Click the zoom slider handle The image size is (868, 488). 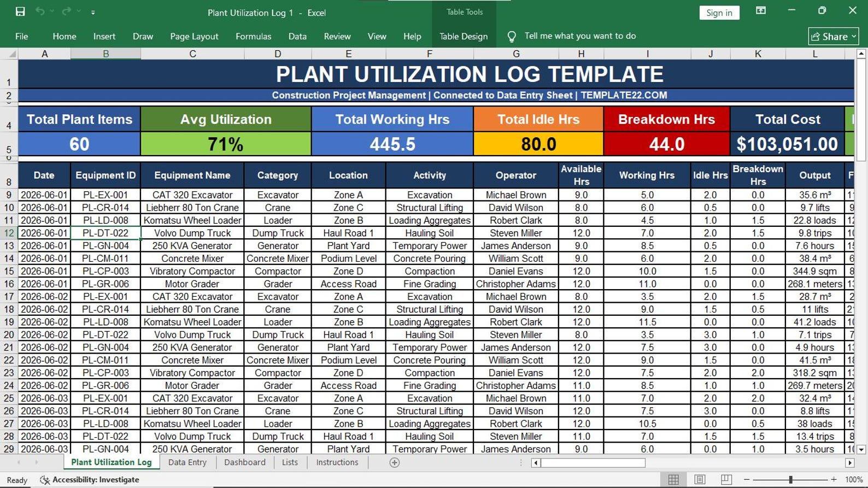click(790, 479)
